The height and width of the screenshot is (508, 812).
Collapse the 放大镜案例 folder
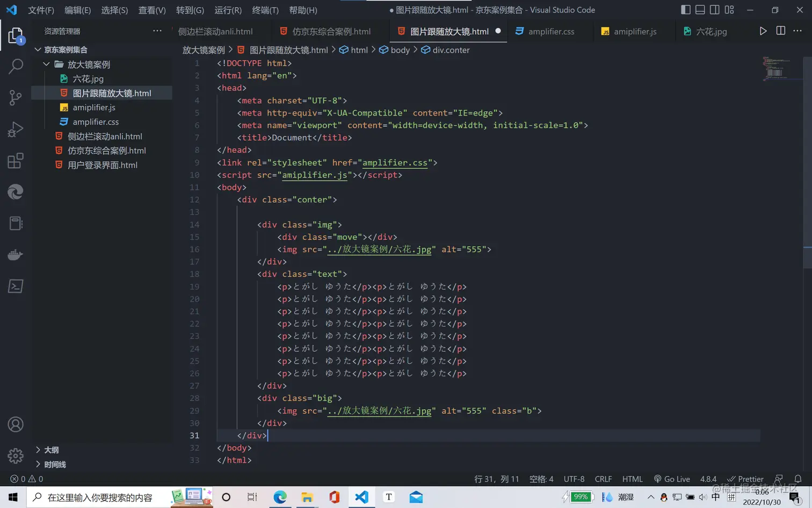102,65
